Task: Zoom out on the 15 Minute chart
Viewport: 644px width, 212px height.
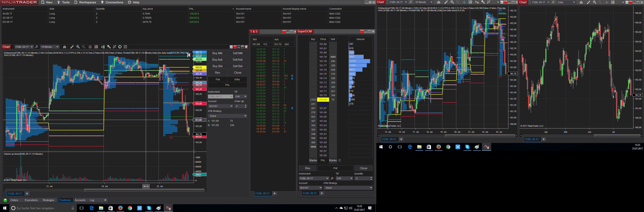Action: [83, 47]
